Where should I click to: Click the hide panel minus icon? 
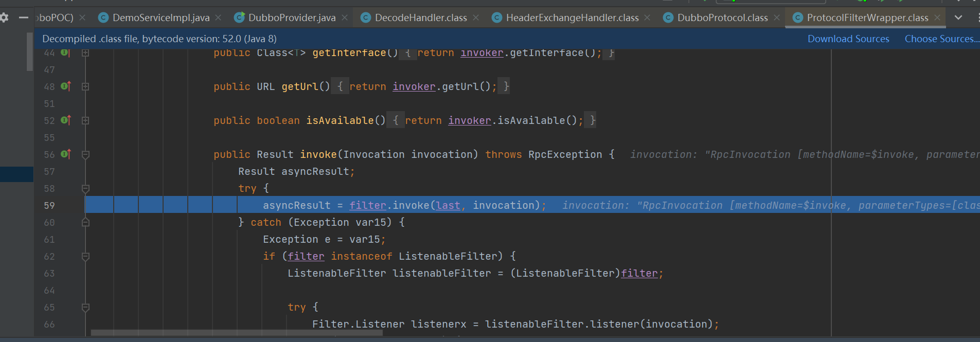coord(24,17)
